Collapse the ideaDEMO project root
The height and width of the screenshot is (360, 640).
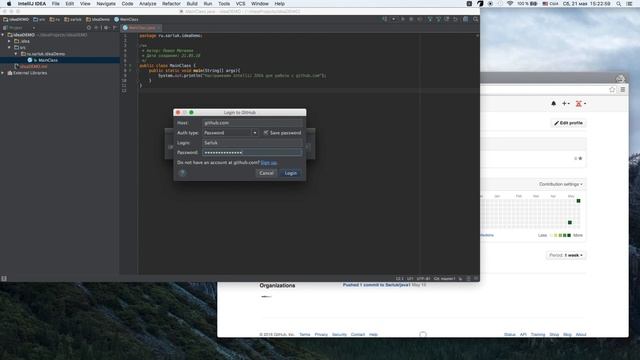3,35
